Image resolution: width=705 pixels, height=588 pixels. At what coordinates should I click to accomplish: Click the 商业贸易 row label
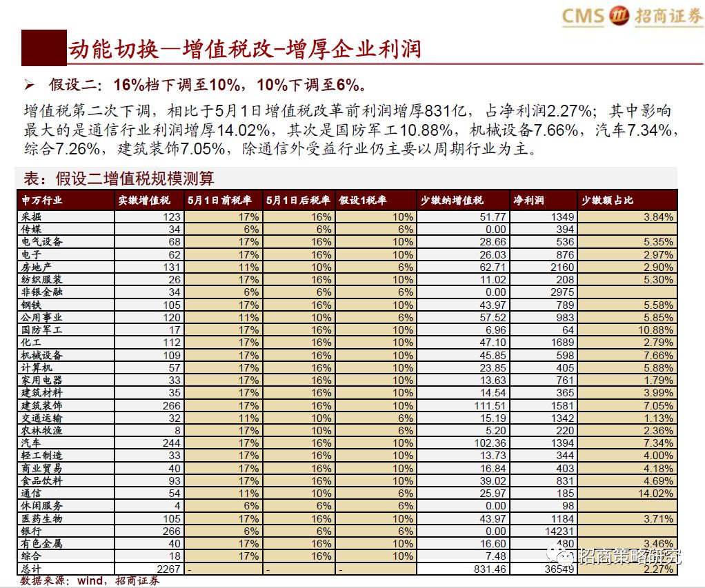click(x=41, y=468)
